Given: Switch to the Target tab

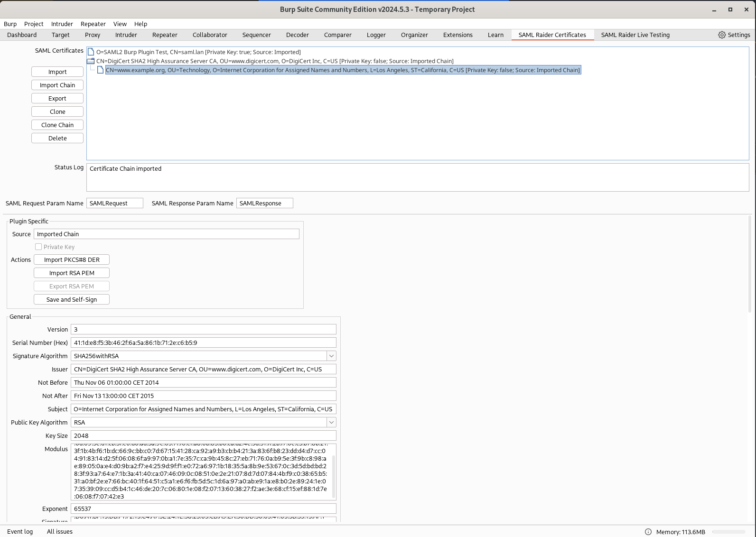Looking at the screenshot, I should [61, 35].
